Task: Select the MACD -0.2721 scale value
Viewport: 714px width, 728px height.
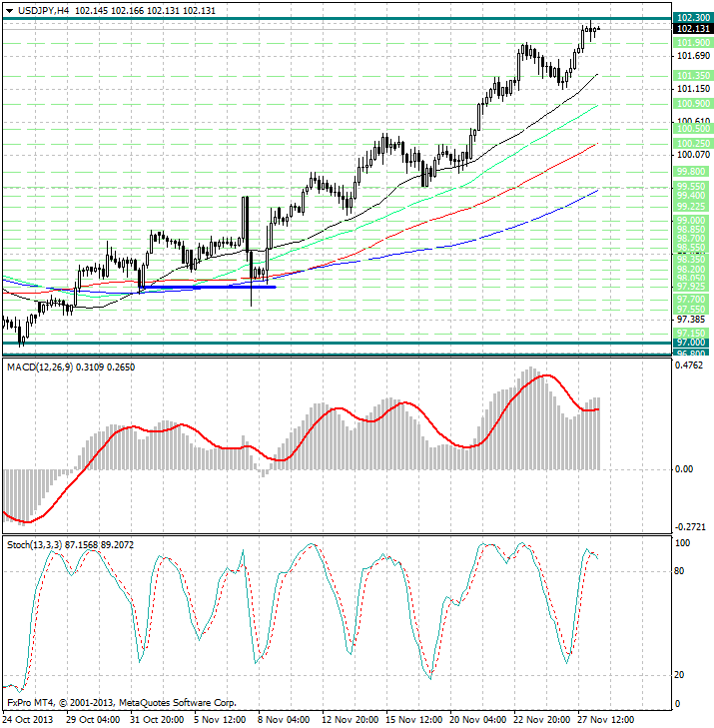Action: (689, 526)
